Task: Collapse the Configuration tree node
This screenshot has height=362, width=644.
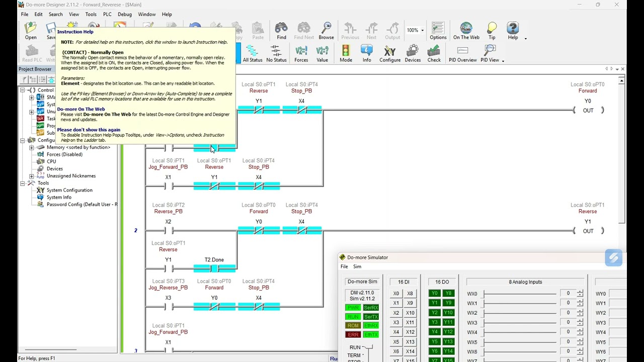Action: (23, 140)
